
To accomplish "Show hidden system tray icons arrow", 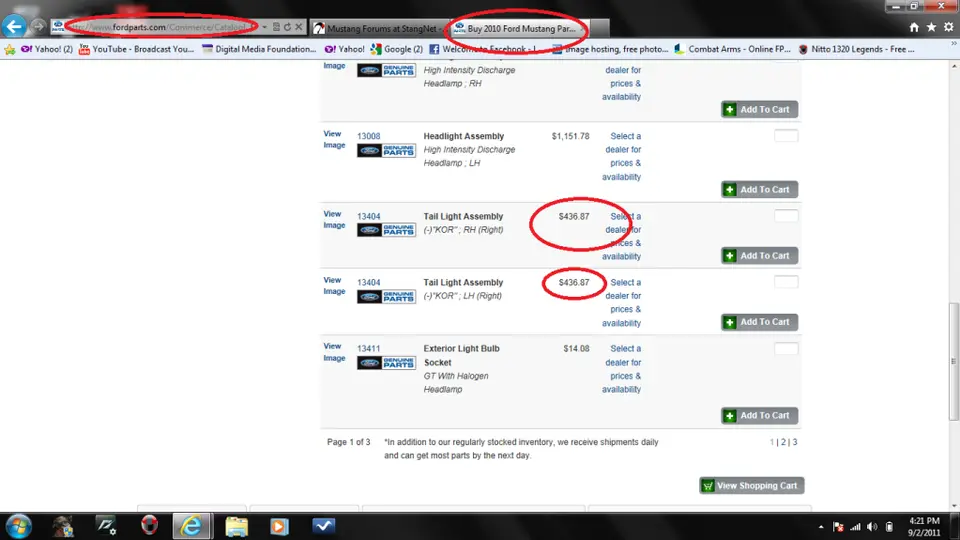I will [821, 527].
